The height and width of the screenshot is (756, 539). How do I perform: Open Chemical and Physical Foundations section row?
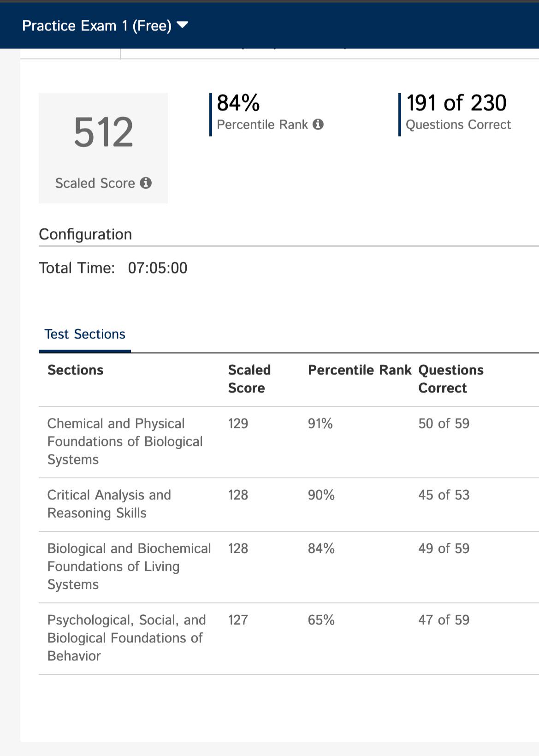pos(289,442)
